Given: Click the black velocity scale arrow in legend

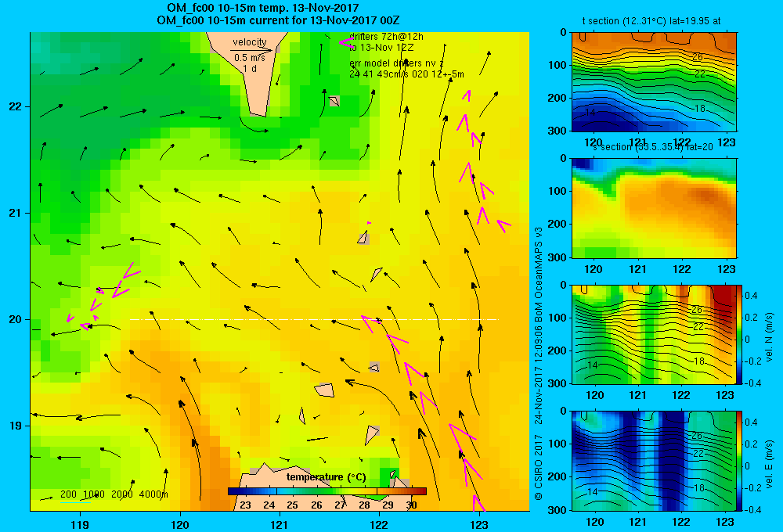Looking at the screenshot, I should (x=251, y=50).
